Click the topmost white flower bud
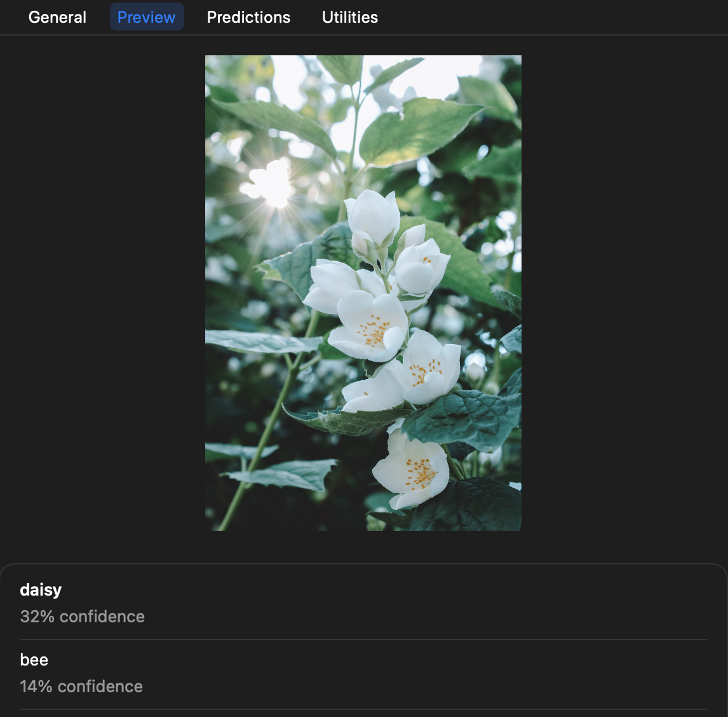 tap(372, 216)
